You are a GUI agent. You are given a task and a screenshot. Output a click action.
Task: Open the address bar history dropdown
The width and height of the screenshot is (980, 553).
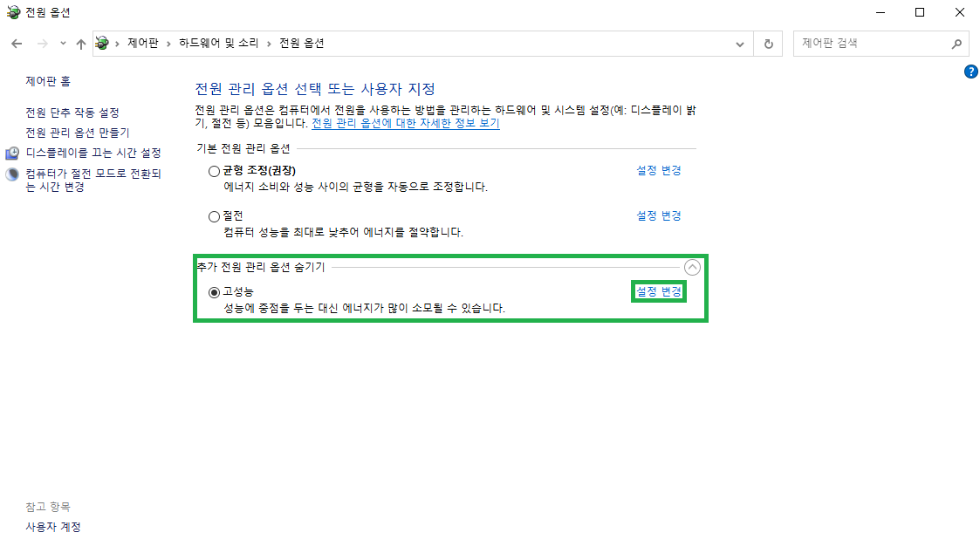tap(740, 44)
